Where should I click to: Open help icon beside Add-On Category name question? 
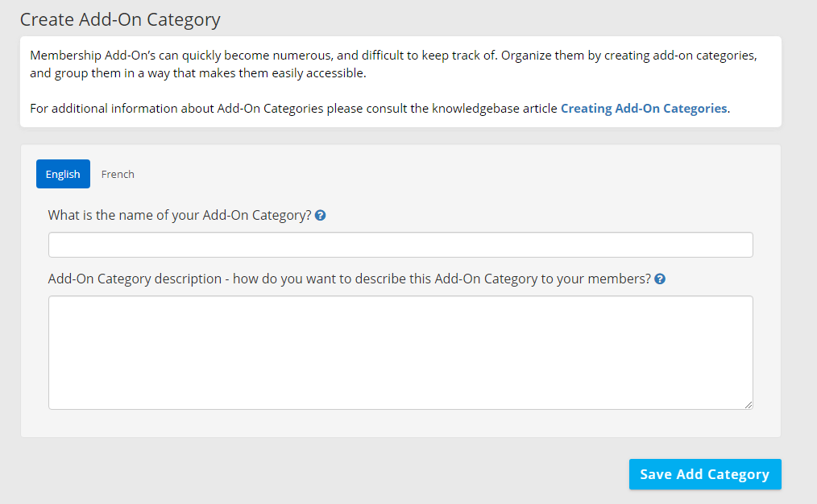(321, 216)
